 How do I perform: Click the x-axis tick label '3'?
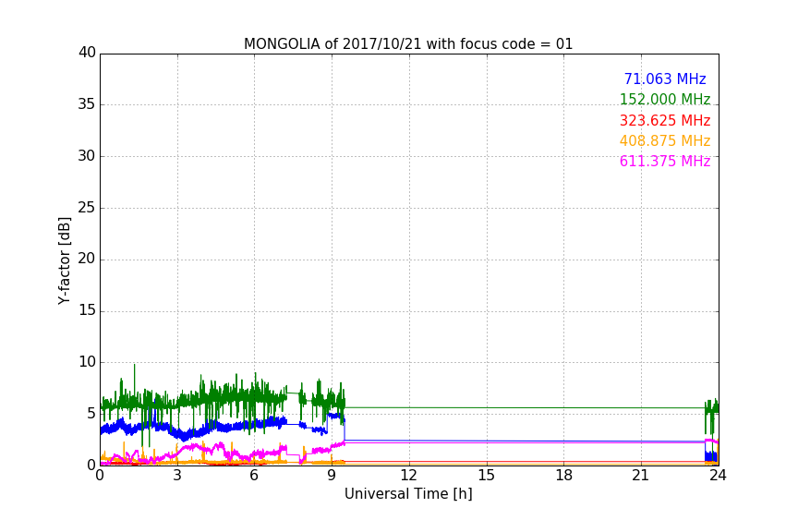point(177,476)
